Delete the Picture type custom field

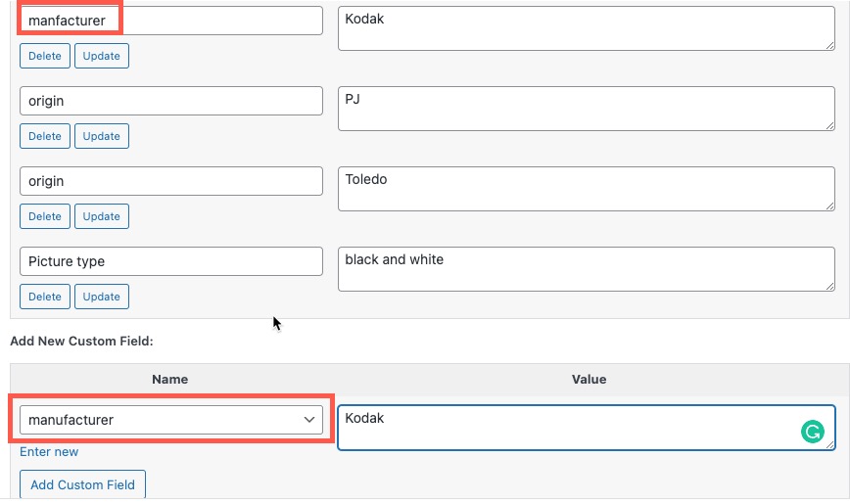pyautogui.click(x=44, y=297)
